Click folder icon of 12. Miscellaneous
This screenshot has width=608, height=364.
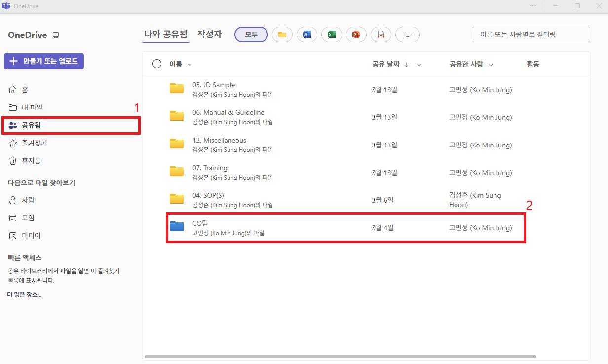coord(177,144)
